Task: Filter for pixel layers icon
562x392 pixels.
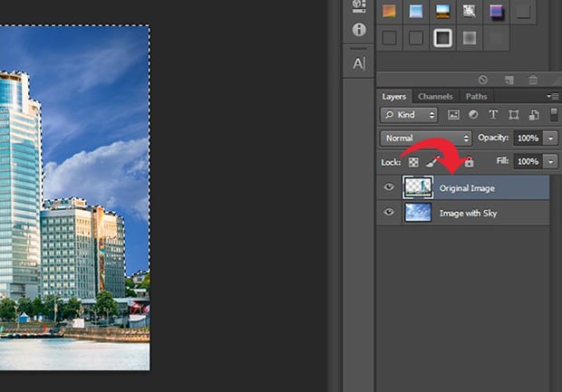Action: tap(453, 115)
